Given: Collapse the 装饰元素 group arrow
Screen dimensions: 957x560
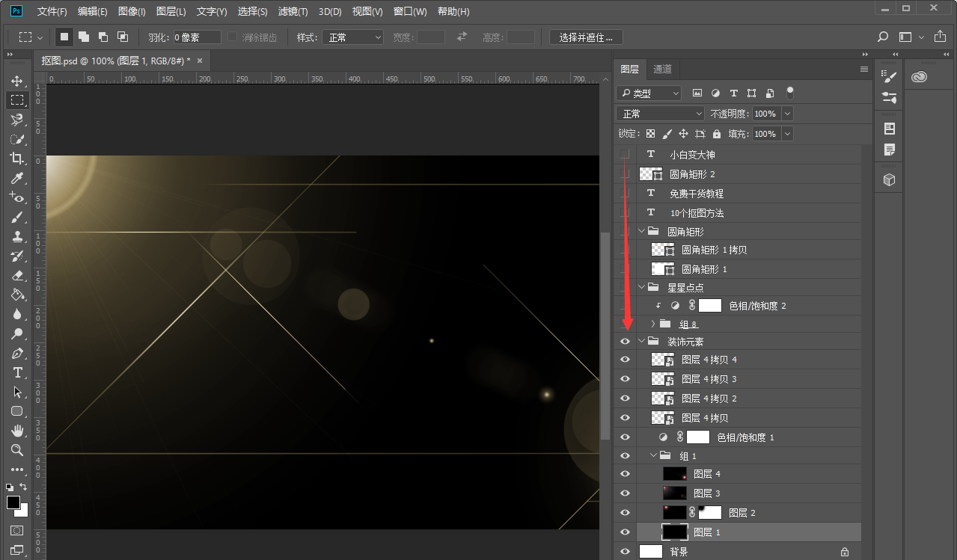Looking at the screenshot, I should point(641,342).
